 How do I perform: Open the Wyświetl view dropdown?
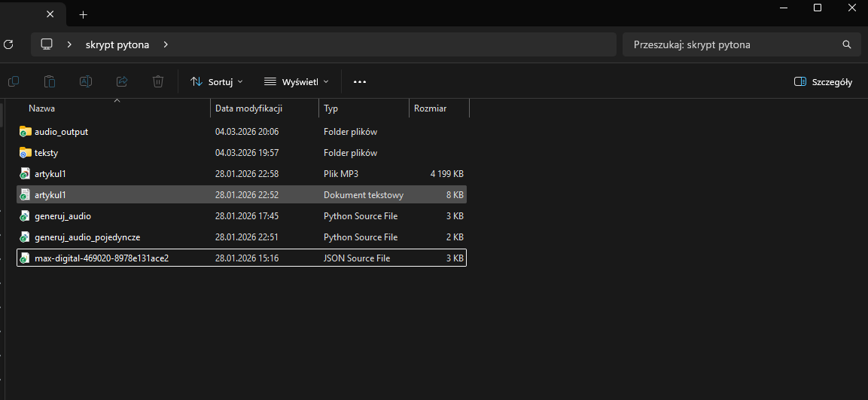pyautogui.click(x=297, y=81)
